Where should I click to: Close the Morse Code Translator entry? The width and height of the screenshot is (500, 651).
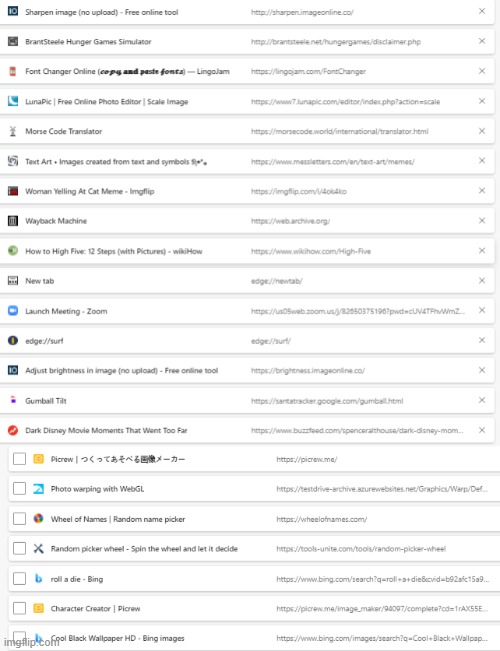tap(482, 131)
